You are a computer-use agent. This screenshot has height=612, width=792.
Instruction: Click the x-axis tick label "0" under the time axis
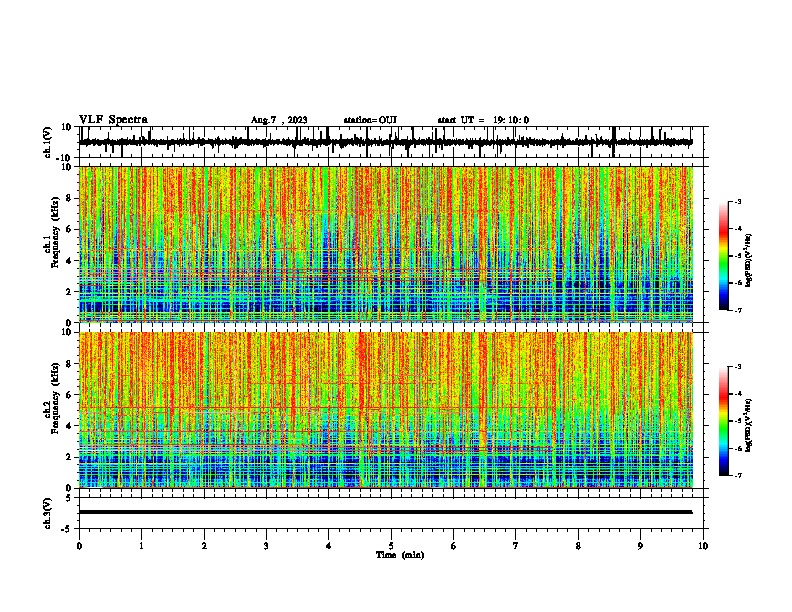coord(79,546)
